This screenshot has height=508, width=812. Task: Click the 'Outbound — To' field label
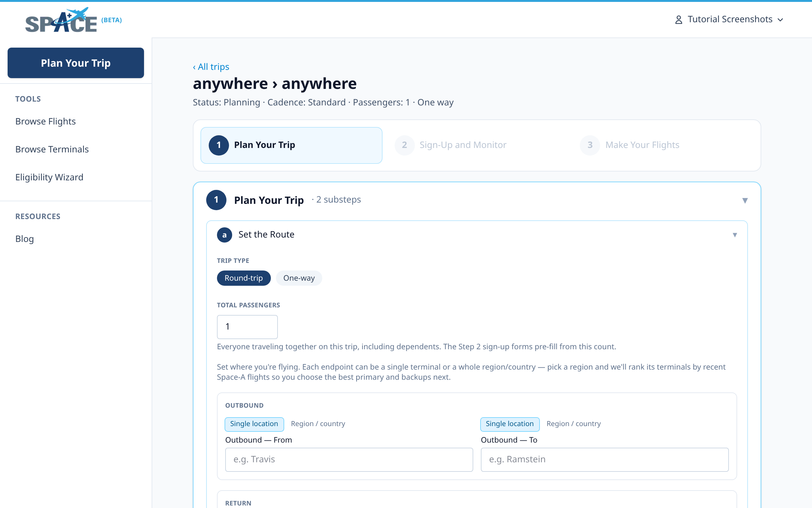[x=509, y=440]
